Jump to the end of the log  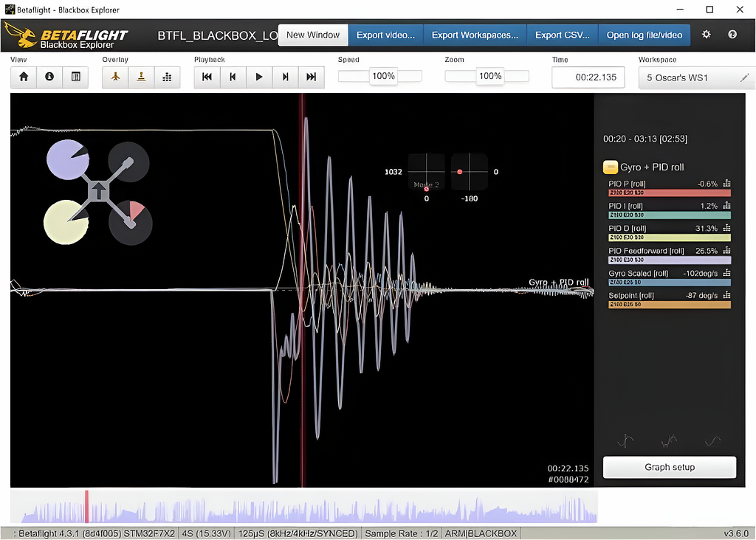coord(312,77)
